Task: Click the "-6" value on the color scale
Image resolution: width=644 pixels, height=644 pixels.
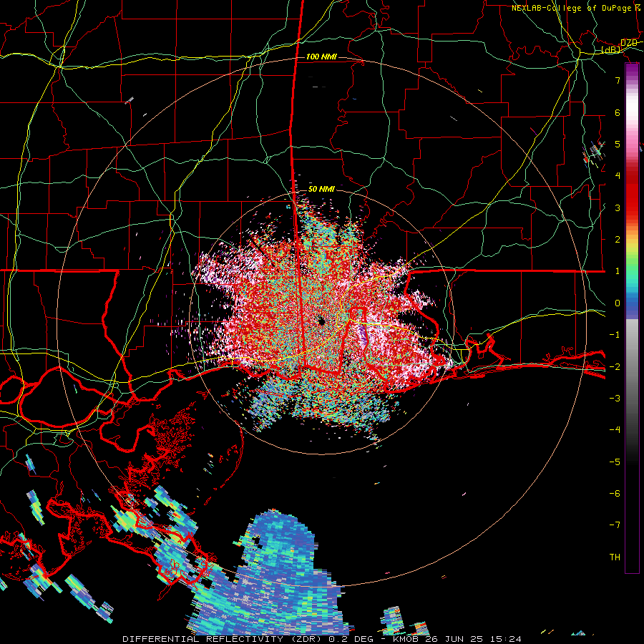Action: tap(615, 494)
